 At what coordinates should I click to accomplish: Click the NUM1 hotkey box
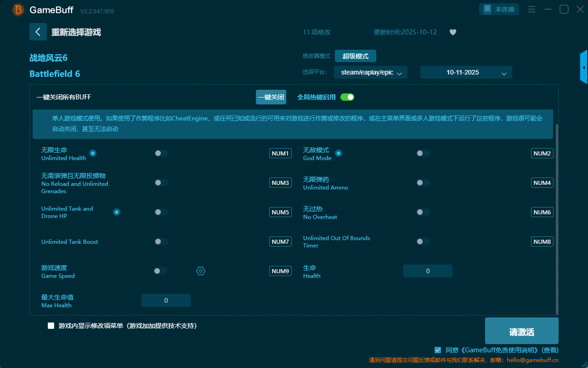(280, 153)
